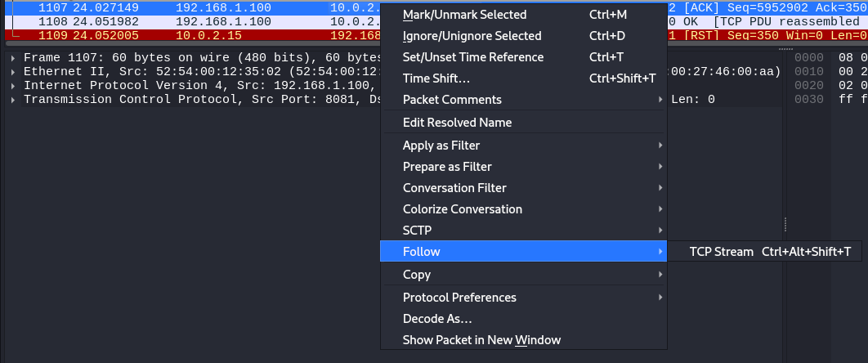Select Mark/Unmark Selected menu entry

(x=524, y=15)
